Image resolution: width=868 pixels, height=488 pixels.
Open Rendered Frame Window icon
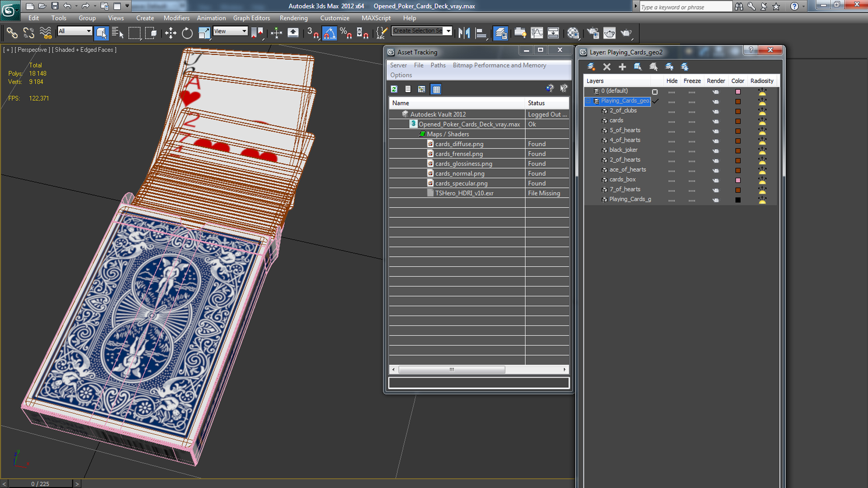click(609, 33)
